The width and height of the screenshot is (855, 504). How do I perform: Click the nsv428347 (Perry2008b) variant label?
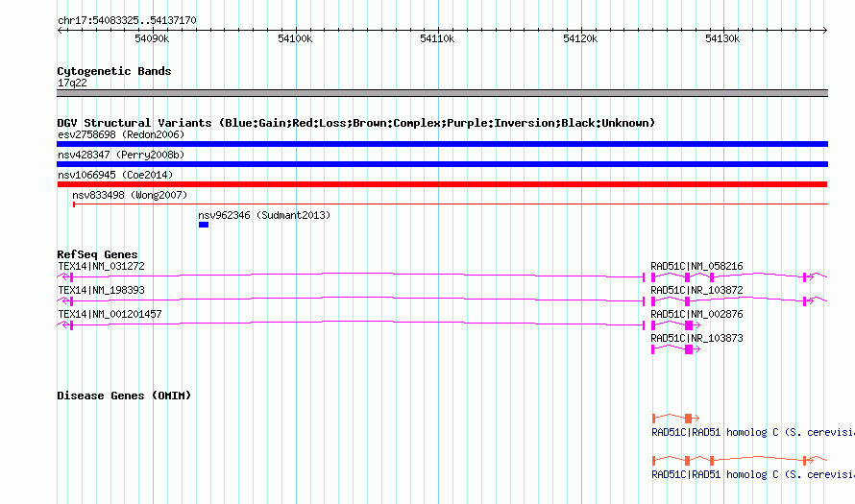[x=121, y=155]
